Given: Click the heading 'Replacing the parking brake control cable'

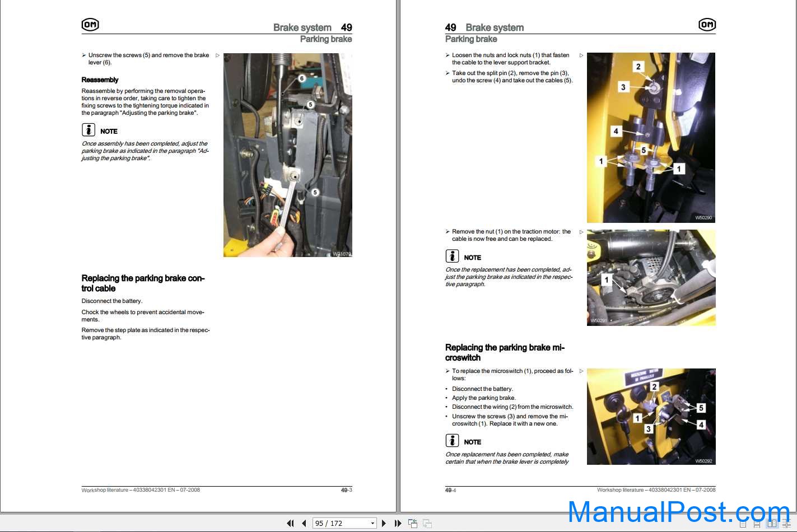Looking at the screenshot, I should [143, 283].
